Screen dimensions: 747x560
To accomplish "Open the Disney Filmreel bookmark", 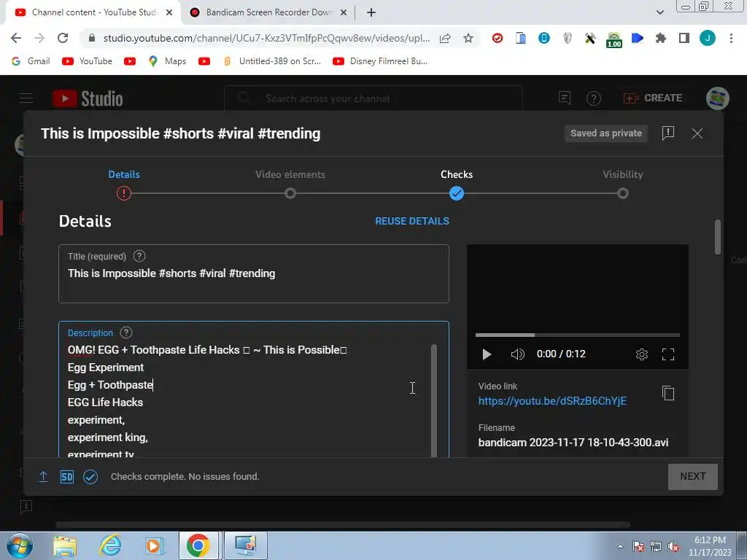I will click(x=380, y=61).
